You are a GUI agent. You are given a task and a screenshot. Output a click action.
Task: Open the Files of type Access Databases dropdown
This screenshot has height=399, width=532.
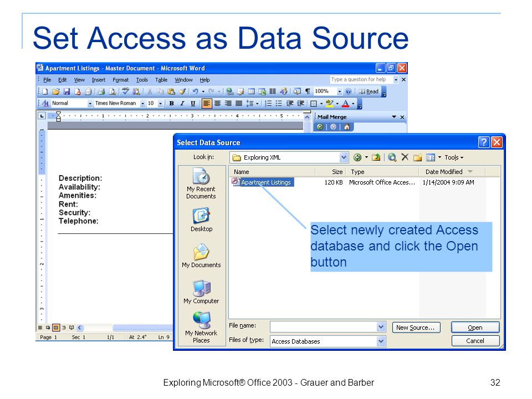(381, 341)
